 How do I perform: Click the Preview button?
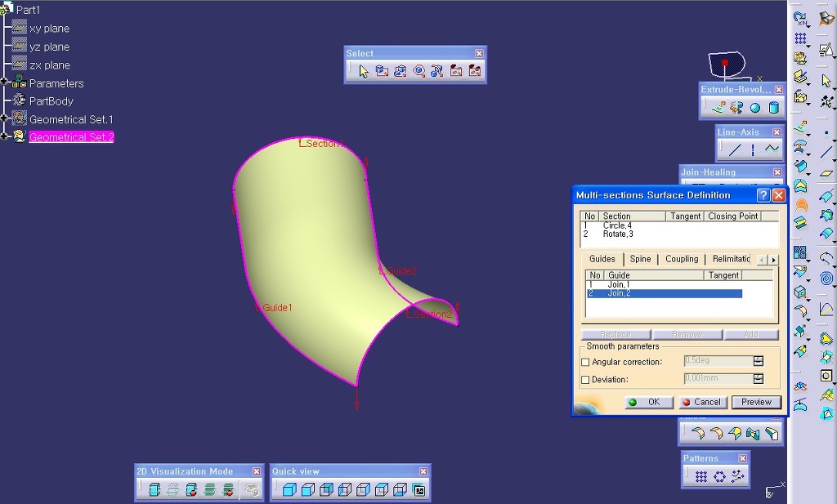(756, 402)
